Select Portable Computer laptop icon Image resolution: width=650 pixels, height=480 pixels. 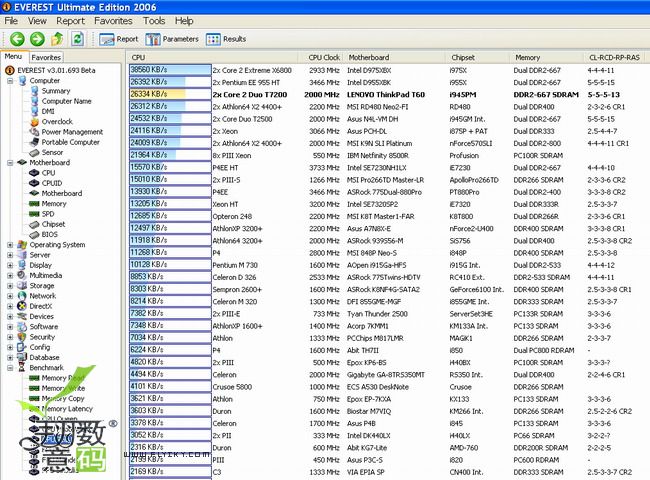35,142
